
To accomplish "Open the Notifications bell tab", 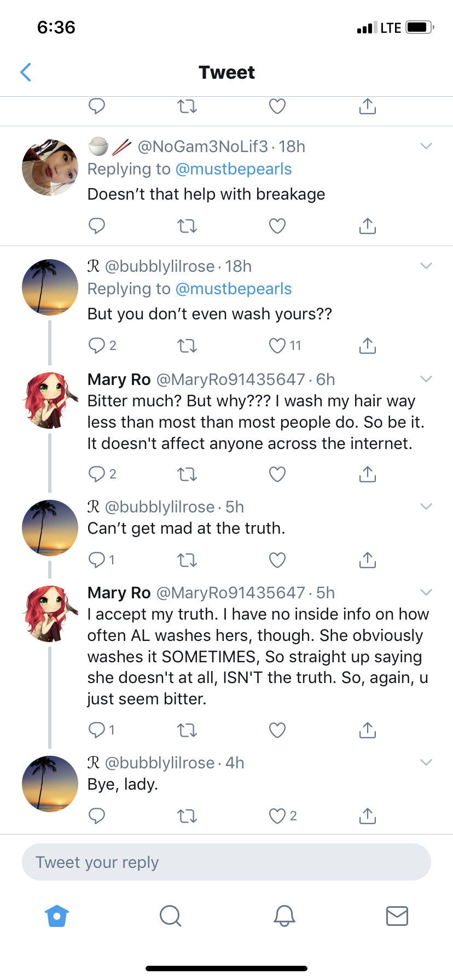I will tap(284, 915).
